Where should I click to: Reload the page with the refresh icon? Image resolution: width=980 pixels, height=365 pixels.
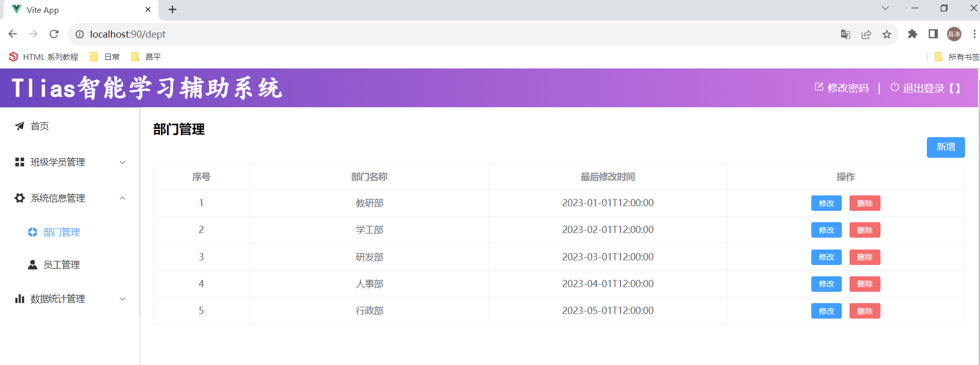click(x=54, y=34)
